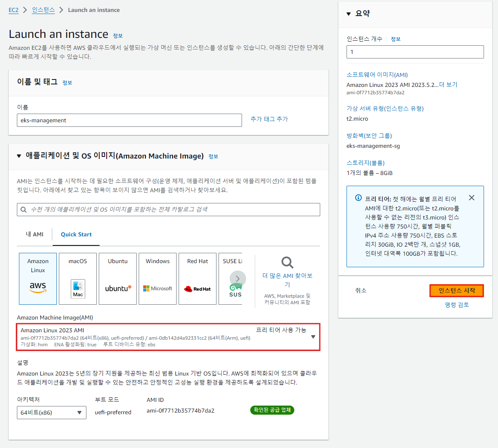
Task: Select the SUSE Linux image tile
Action: click(x=230, y=279)
